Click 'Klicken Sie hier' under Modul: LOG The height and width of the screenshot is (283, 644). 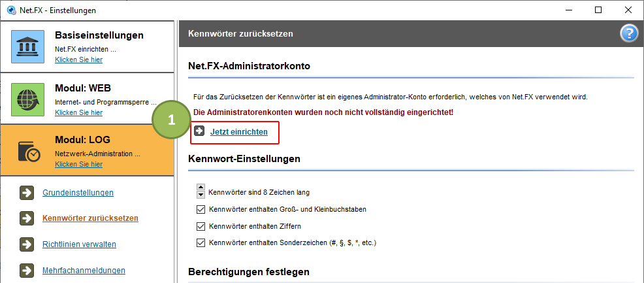click(79, 164)
